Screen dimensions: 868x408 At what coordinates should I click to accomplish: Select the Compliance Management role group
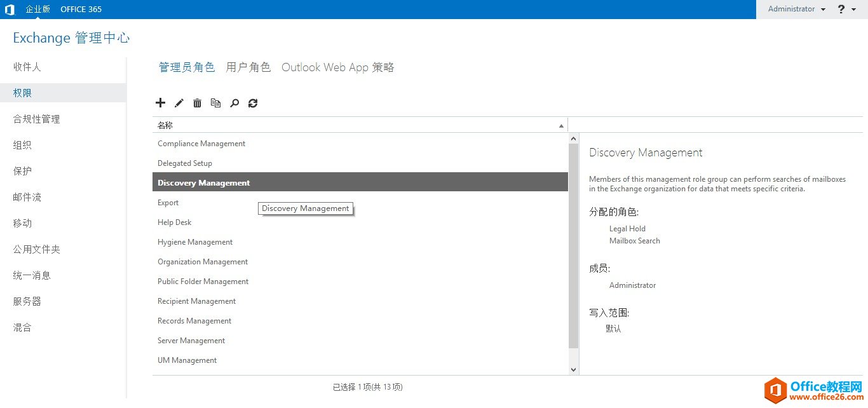[201, 143]
